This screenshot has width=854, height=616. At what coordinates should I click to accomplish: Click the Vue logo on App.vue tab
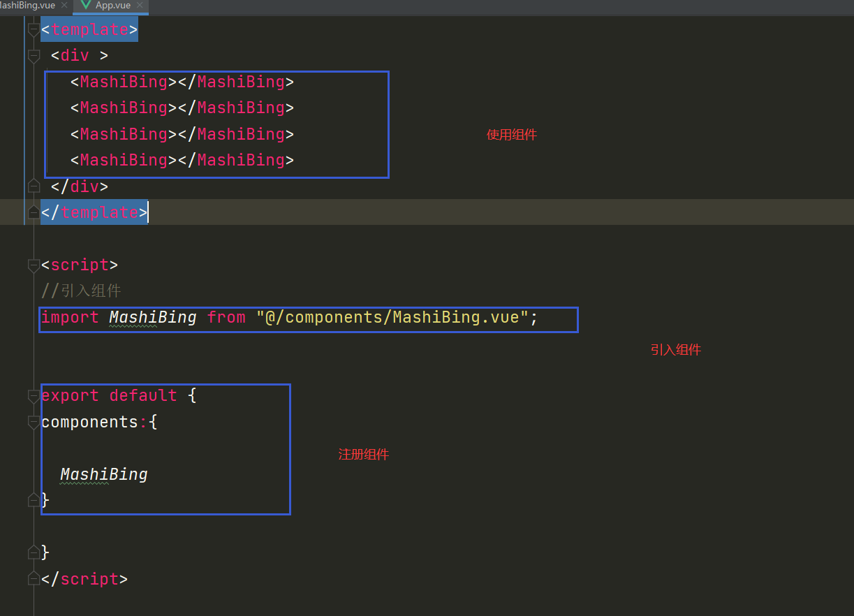[x=85, y=5]
